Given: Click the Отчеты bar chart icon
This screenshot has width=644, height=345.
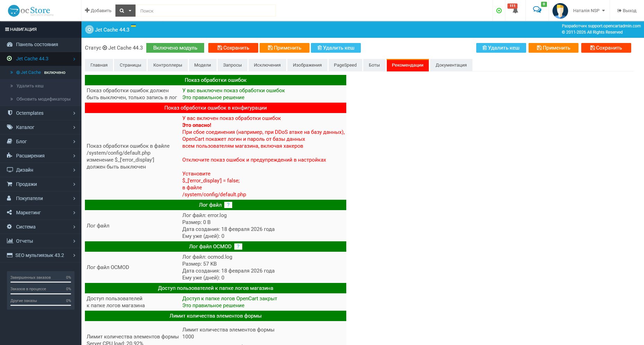Looking at the screenshot, I should [10, 241].
